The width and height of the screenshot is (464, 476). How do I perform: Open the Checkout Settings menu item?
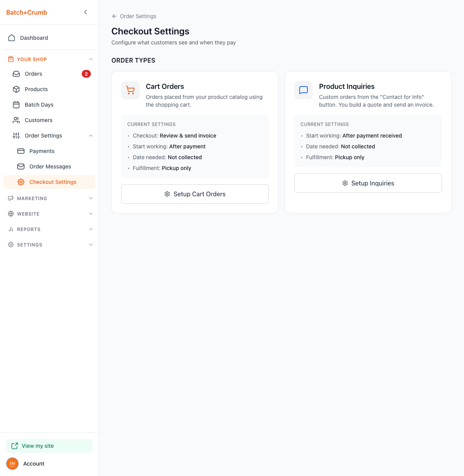pos(53,182)
